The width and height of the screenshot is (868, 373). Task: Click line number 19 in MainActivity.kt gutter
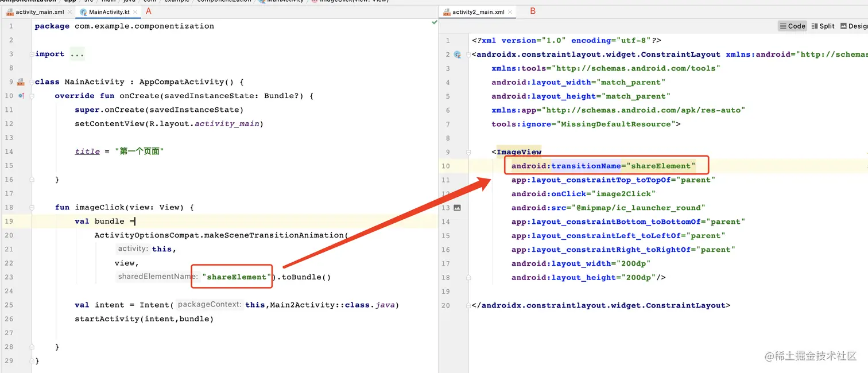click(9, 222)
